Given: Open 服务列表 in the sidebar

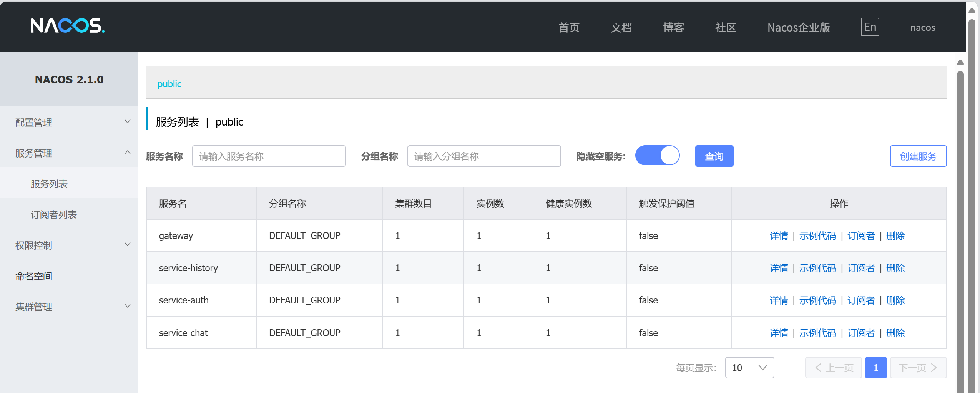Looking at the screenshot, I should click(x=69, y=184).
